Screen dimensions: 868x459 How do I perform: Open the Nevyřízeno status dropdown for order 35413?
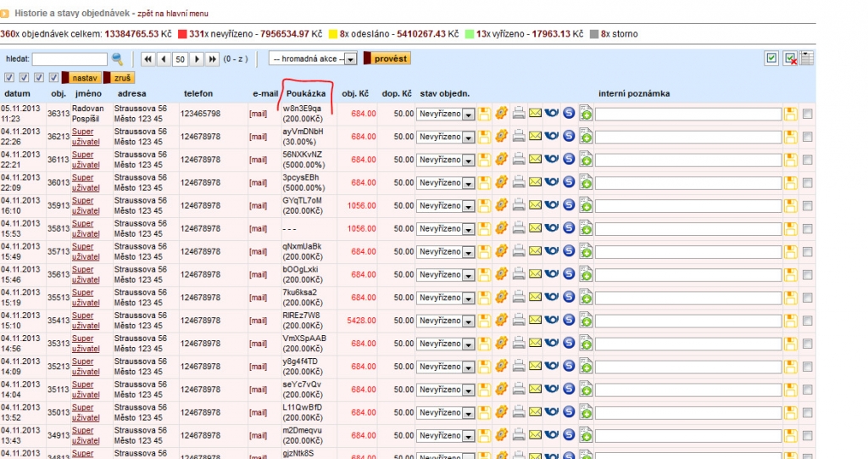point(446,321)
